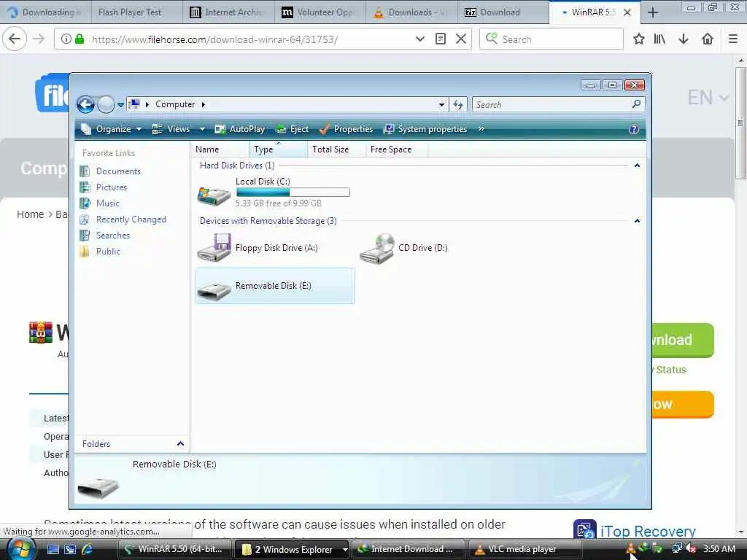Viewport: 747px width, 560px height.
Task: Select the Local Disk (C:) drive icon
Action: 214,195
